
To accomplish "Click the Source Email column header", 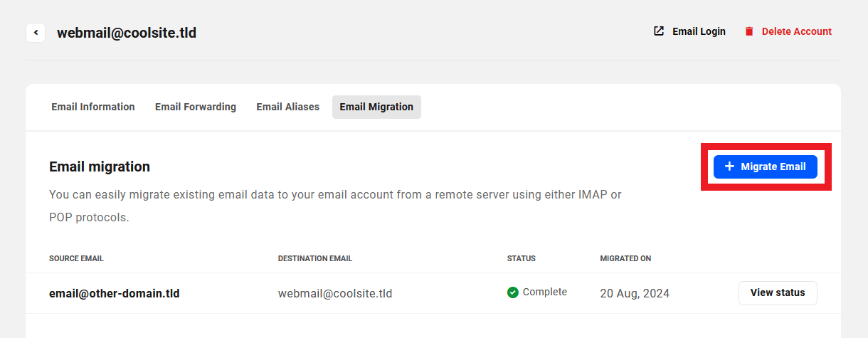I will coord(76,258).
